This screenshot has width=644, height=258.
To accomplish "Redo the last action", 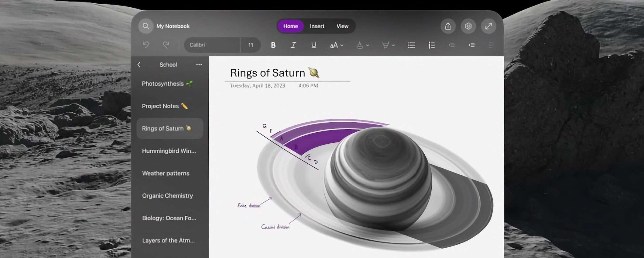I will tap(166, 45).
